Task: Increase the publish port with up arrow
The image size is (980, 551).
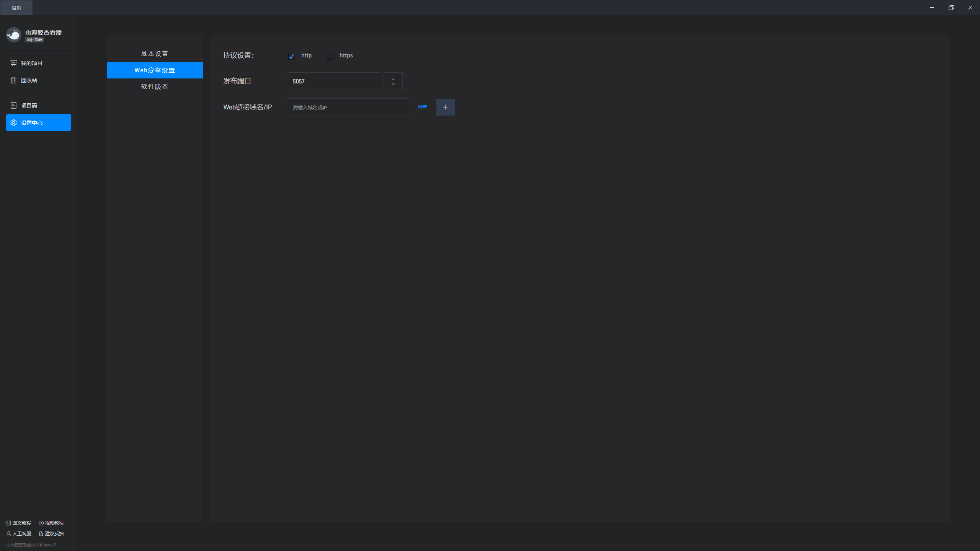Action: 393,79
